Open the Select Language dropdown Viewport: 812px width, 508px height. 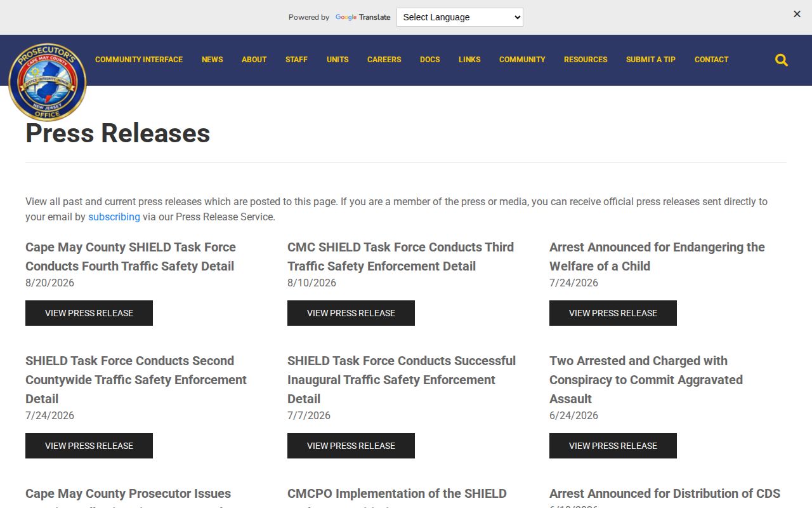[x=460, y=17]
